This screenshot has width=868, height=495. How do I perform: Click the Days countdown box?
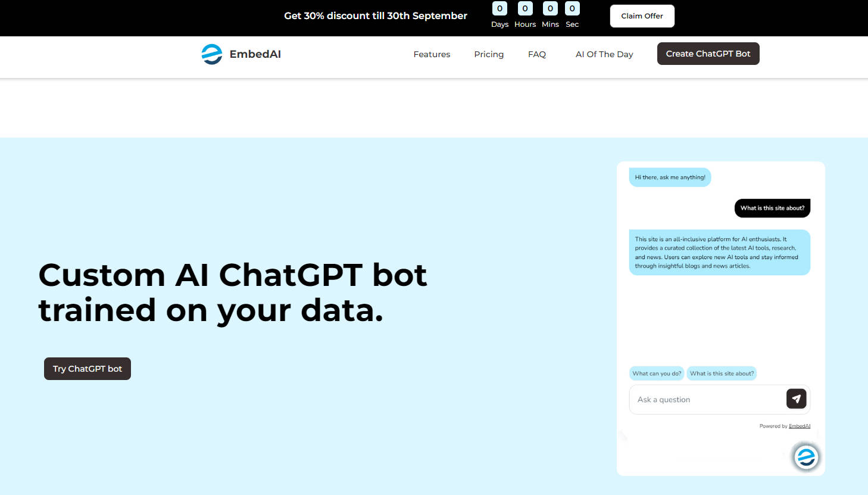(x=499, y=8)
